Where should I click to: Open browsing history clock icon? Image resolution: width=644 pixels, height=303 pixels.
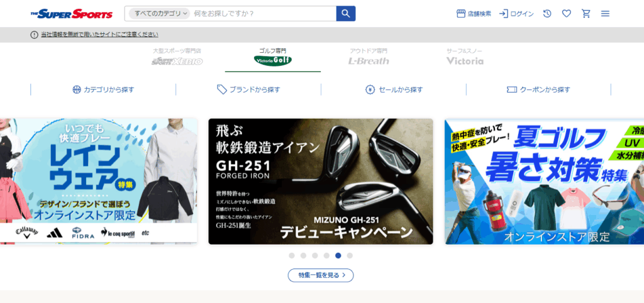[x=547, y=14]
